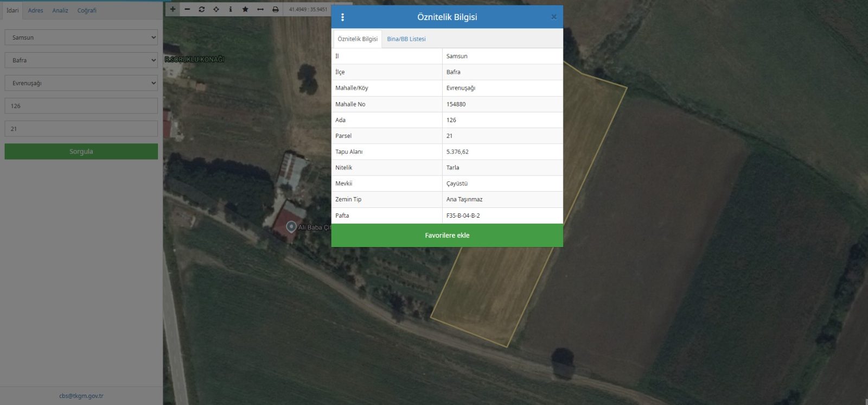
Task: Click the Mevkii value Çayüstü
Action: tap(457, 183)
